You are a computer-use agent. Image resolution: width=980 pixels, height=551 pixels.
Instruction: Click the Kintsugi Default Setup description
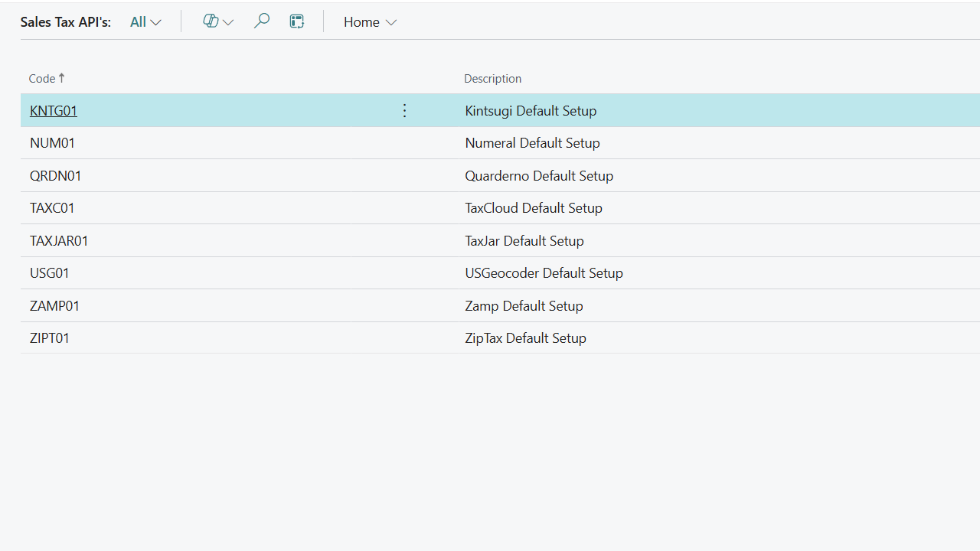[x=531, y=111]
